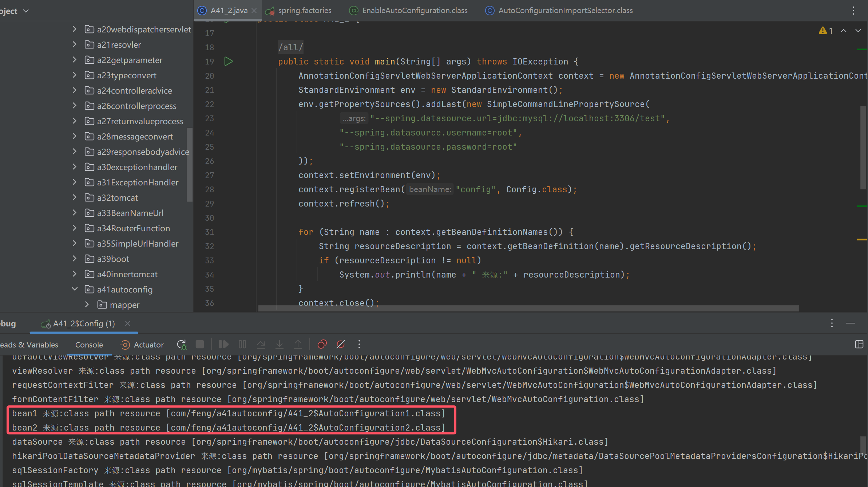This screenshot has width=868, height=487.
Task: Switch to spring.factories editor tab
Action: pos(298,11)
